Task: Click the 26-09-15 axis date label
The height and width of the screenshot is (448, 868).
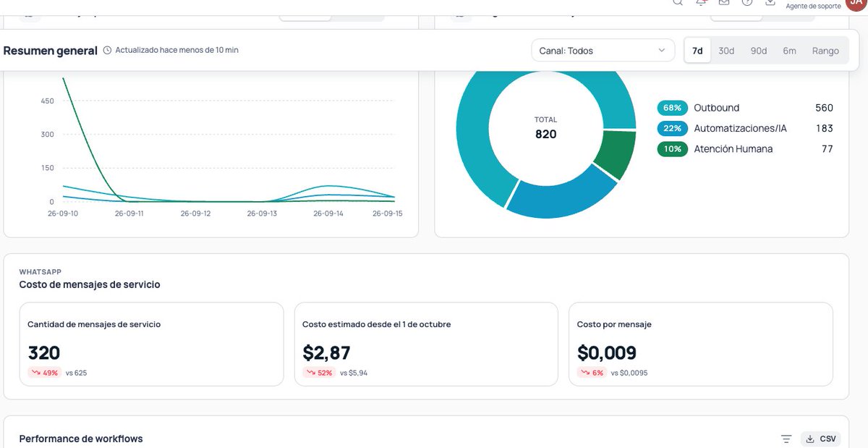Action: click(388, 214)
